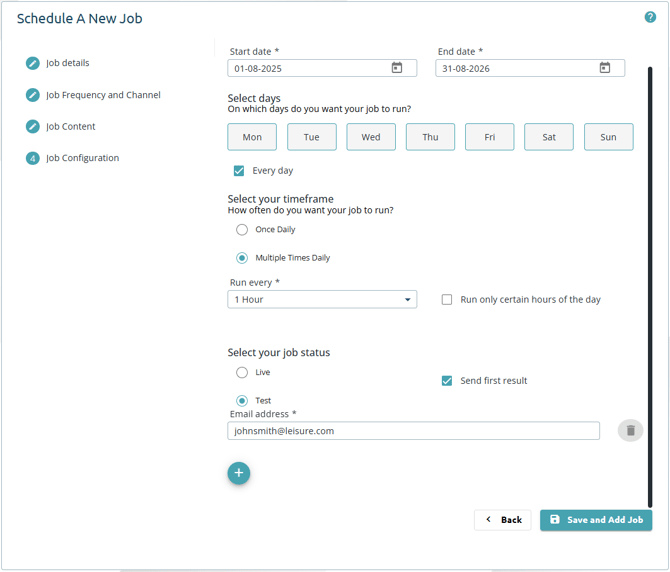Click the step 4 Job Configuration circle
The image size is (670, 572).
pyautogui.click(x=32, y=158)
